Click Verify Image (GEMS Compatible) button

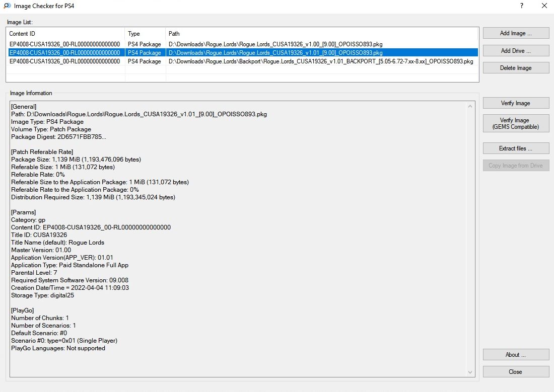pyautogui.click(x=516, y=123)
